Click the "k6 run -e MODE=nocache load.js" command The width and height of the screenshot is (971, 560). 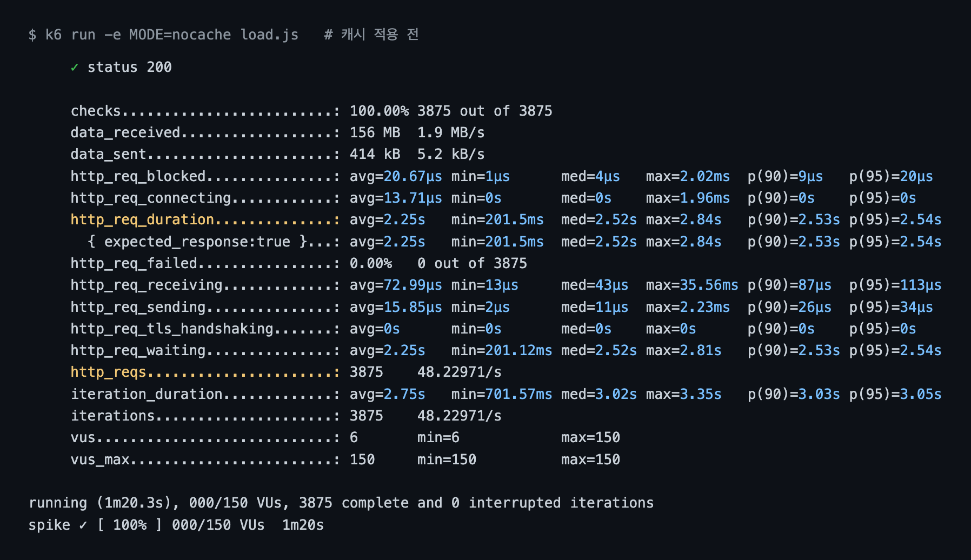[172, 35]
